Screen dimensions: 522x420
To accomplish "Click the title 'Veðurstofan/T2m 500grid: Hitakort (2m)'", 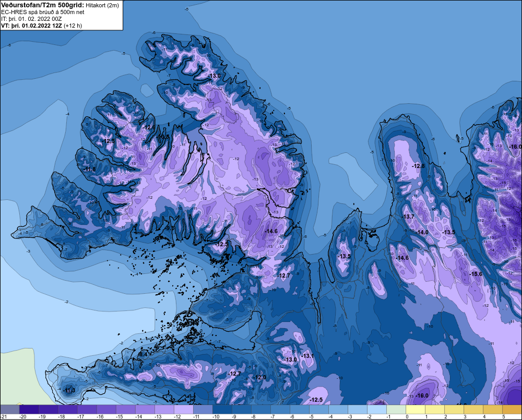I will point(60,5).
